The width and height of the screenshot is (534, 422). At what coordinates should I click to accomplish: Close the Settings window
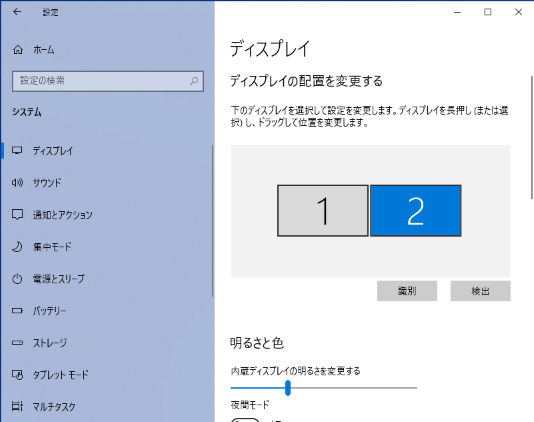coord(518,12)
